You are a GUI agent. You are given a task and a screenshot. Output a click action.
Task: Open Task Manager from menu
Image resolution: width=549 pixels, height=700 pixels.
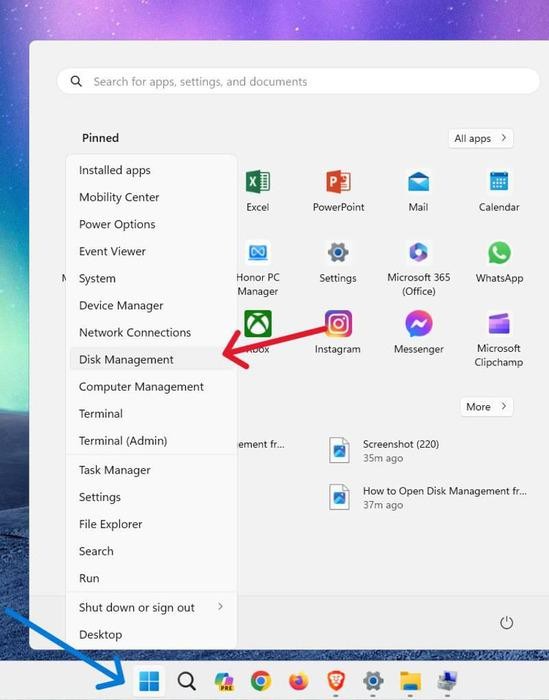coord(151,470)
